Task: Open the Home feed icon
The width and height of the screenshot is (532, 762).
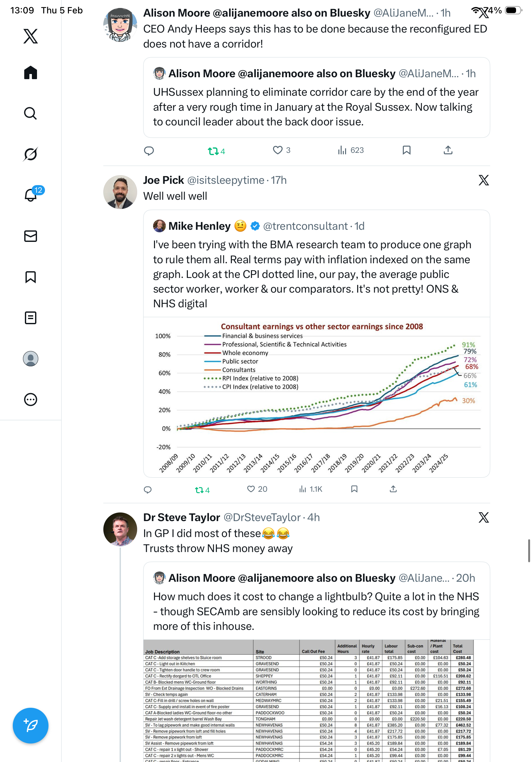Action: (x=31, y=72)
